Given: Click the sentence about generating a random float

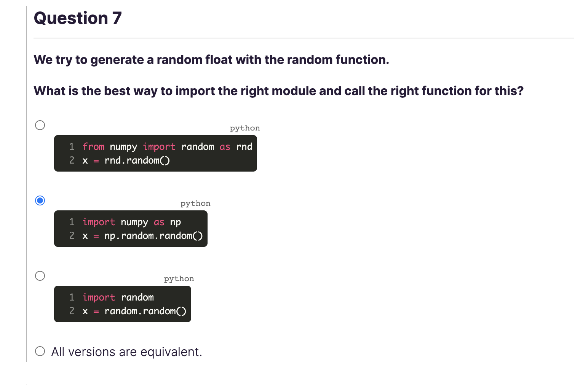Looking at the screenshot, I should [211, 60].
